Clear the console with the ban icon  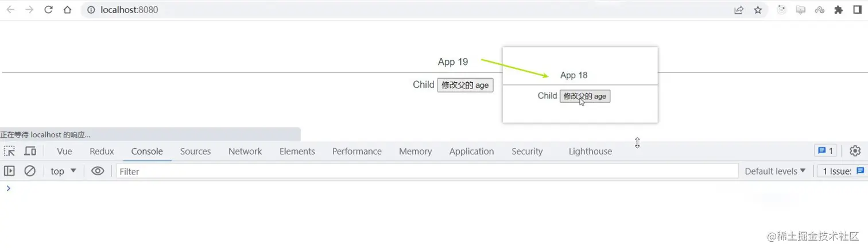tap(30, 171)
